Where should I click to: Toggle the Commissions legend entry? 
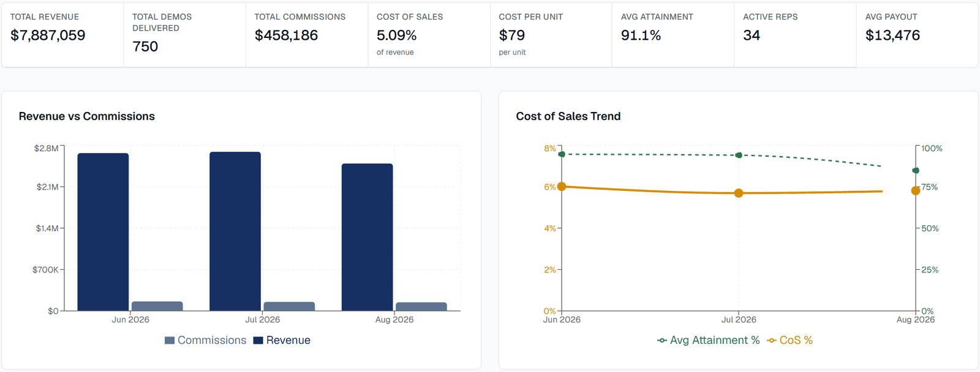[x=205, y=340]
